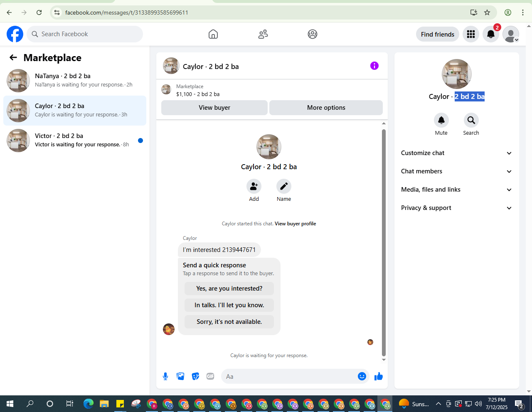
Task: Search within the conversation
Action: coord(471,120)
